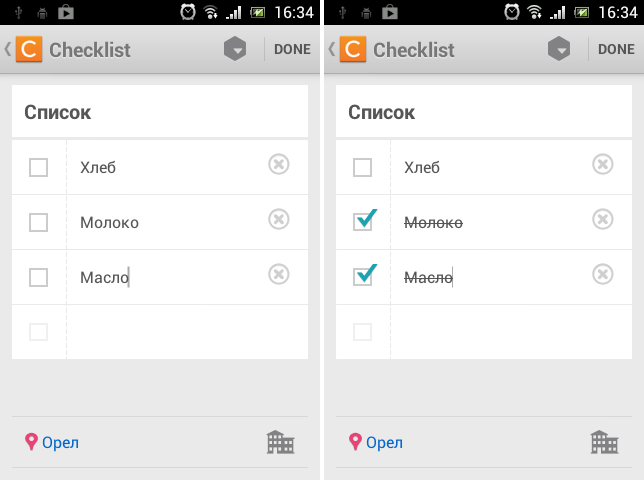644x480 pixels.
Task: Tap orange Catch app icon in left header
Action: 29,49
